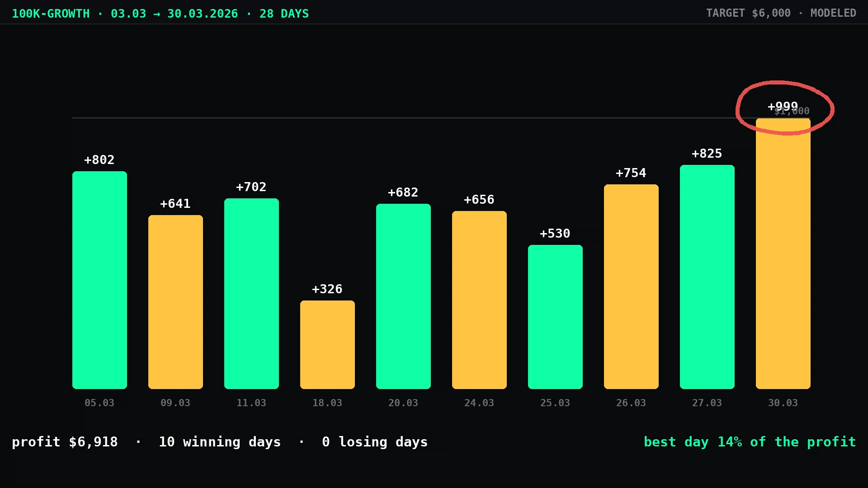Click the 30.03 date label

(x=783, y=403)
